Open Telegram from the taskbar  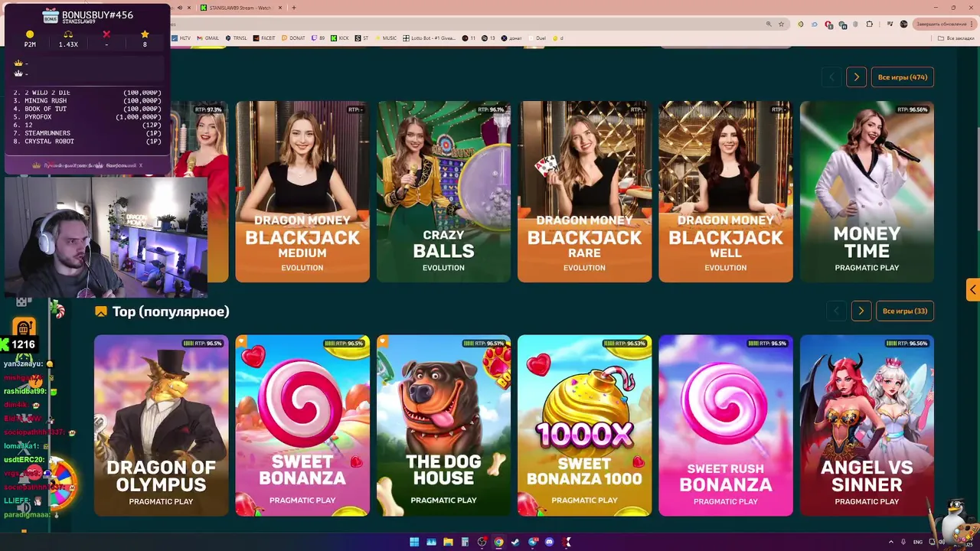click(532, 542)
